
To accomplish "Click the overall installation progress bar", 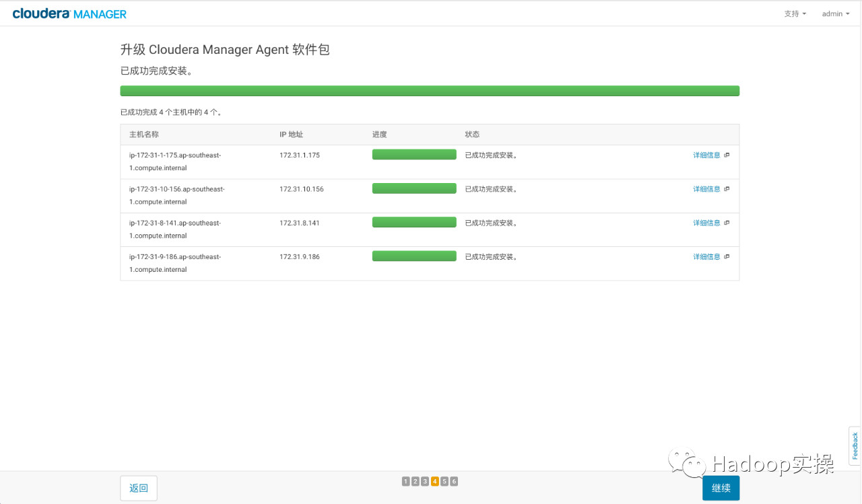I will coord(430,91).
